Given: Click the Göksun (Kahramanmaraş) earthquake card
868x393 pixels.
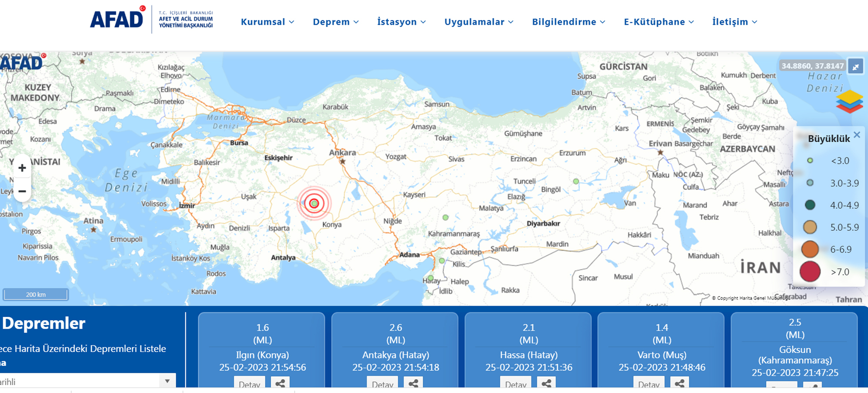Looking at the screenshot, I should click(795, 350).
